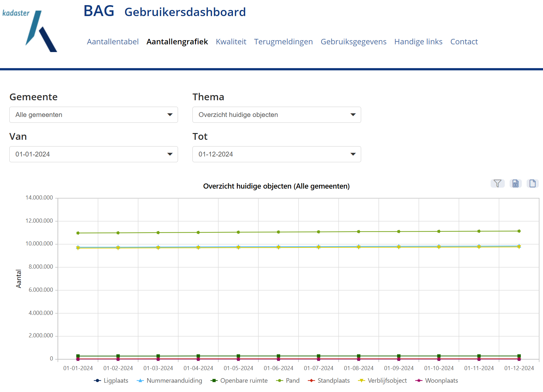Click the 6.000.000 y-axis label
543x392 pixels.
pyautogui.click(x=41, y=290)
